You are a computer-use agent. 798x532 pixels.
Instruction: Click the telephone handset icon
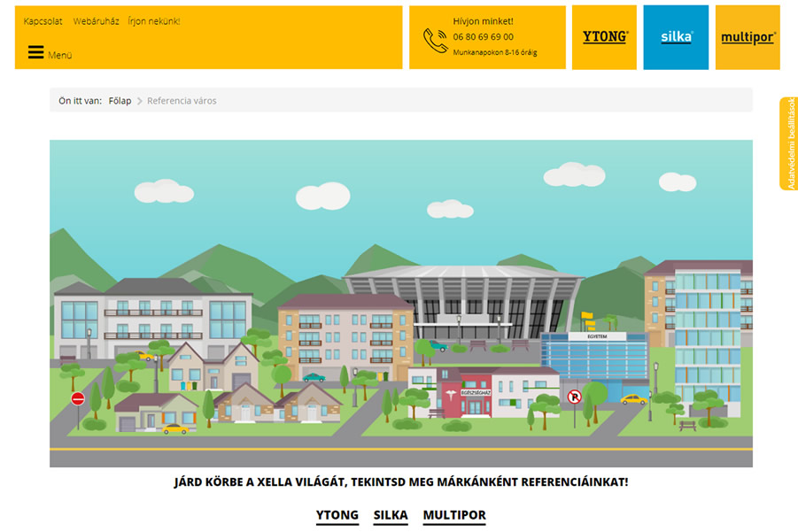click(x=435, y=41)
